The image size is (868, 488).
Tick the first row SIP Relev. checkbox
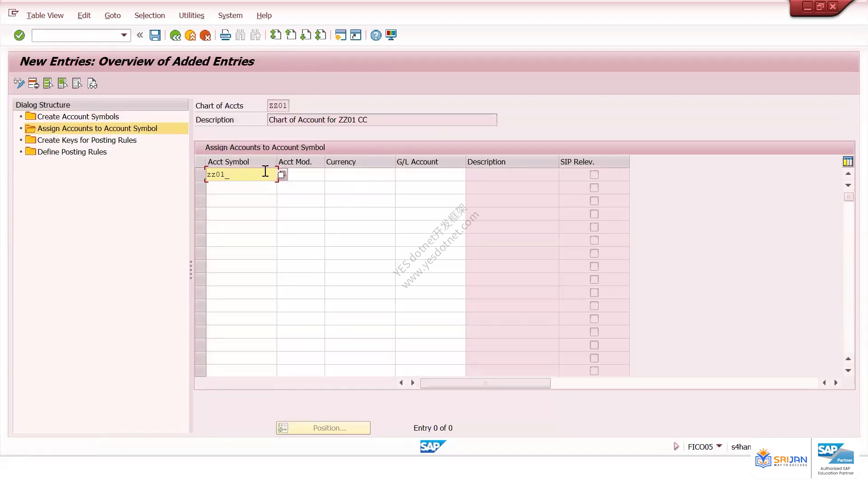pos(594,174)
